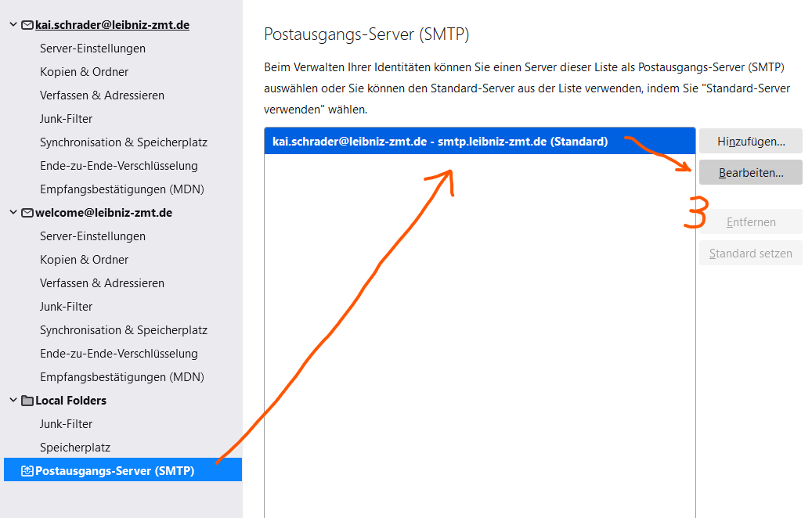Click the Local Folders folder icon
Viewport: 812px width, 518px height.
tap(27, 401)
